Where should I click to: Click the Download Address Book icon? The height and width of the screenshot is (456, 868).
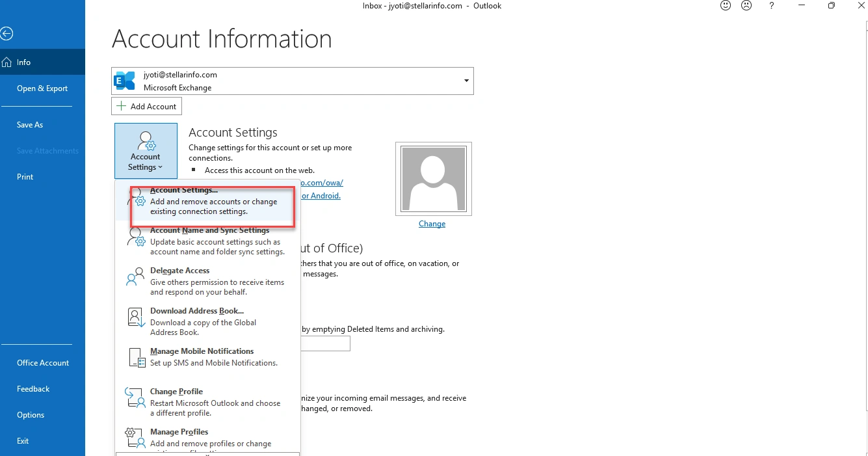point(135,317)
